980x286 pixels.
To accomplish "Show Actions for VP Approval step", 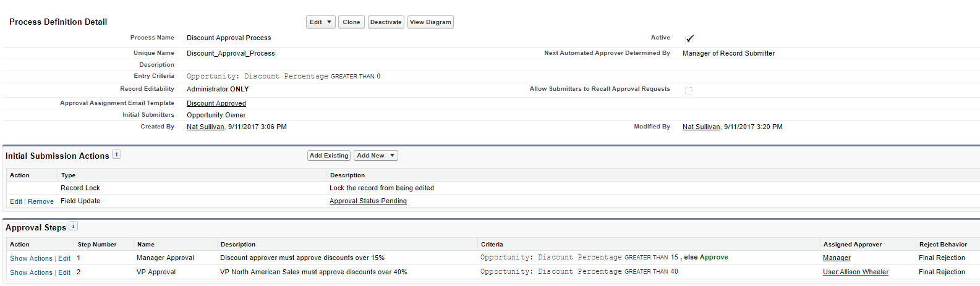I will (x=31, y=273).
